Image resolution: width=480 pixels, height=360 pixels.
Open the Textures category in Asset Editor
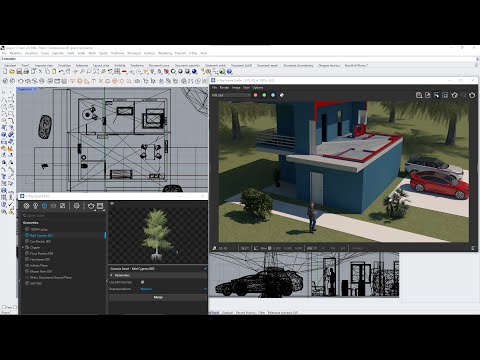pos(62,206)
